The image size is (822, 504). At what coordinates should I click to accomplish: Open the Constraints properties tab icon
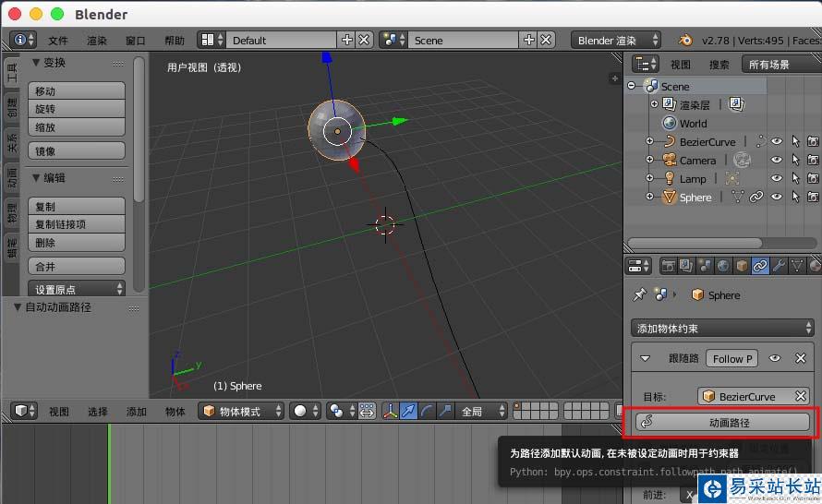point(760,266)
